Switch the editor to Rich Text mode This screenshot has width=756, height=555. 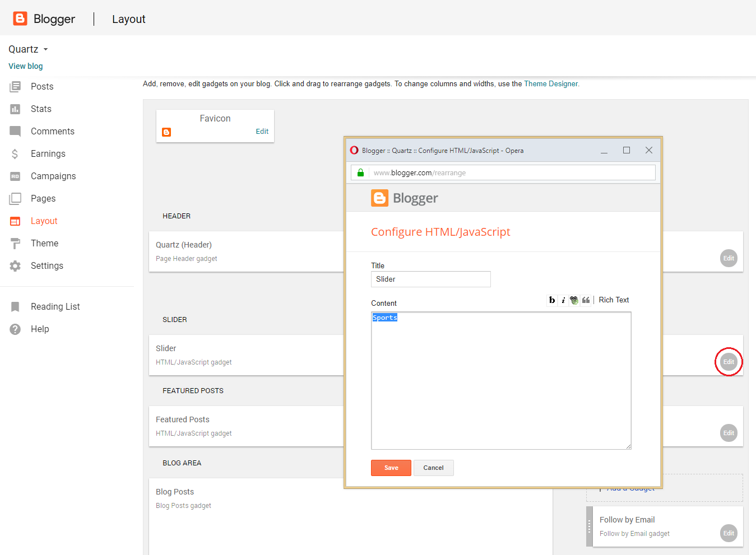(x=614, y=300)
